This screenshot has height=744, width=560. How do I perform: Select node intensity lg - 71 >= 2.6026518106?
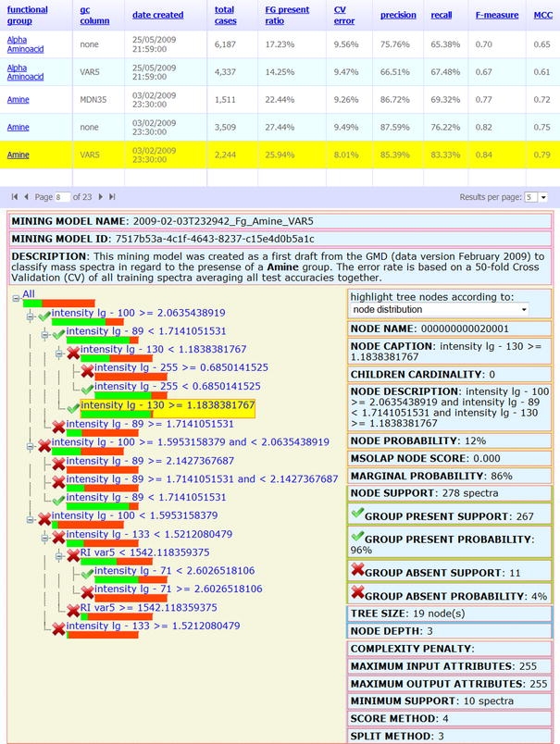tap(179, 589)
